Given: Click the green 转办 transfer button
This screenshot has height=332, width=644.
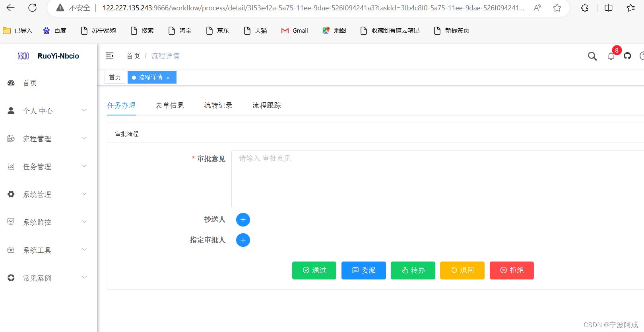Looking at the screenshot, I should pos(413,270).
